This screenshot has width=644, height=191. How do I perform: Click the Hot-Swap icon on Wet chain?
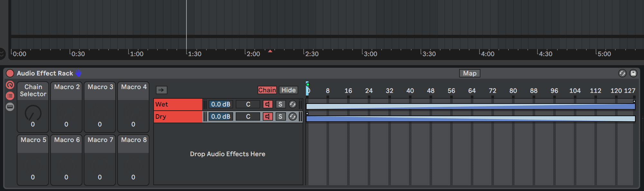(x=292, y=104)
